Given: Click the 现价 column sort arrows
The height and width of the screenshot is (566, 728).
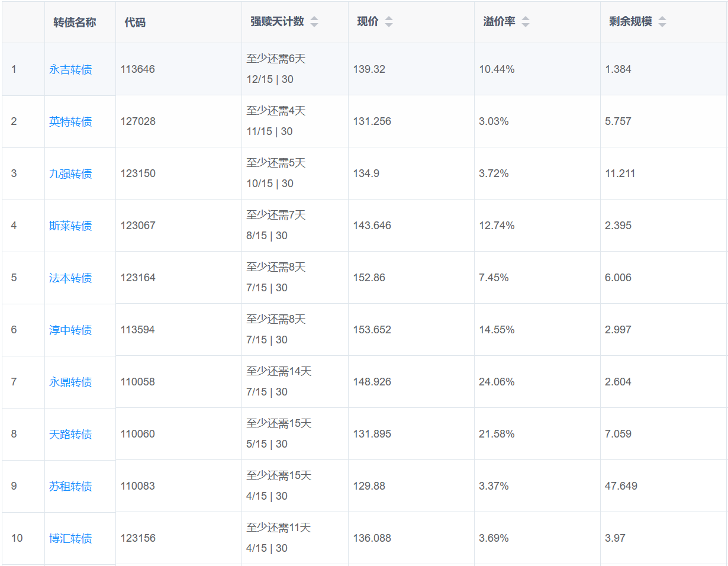Looking at the screenshot, I should point(388,22).
